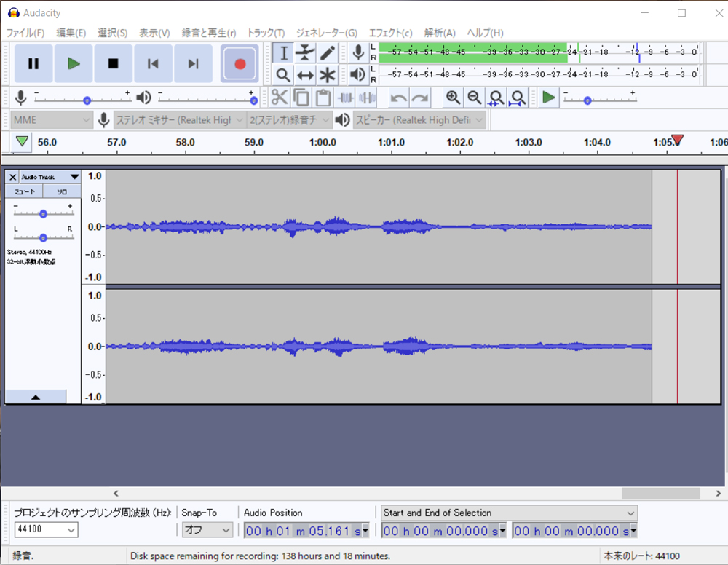Mute the audio track (ミュート)

(x=24, y=191)
